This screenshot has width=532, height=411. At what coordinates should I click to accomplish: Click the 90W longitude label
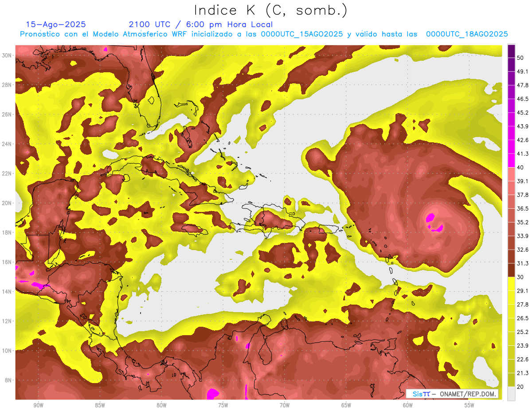[x=39, y=405]
